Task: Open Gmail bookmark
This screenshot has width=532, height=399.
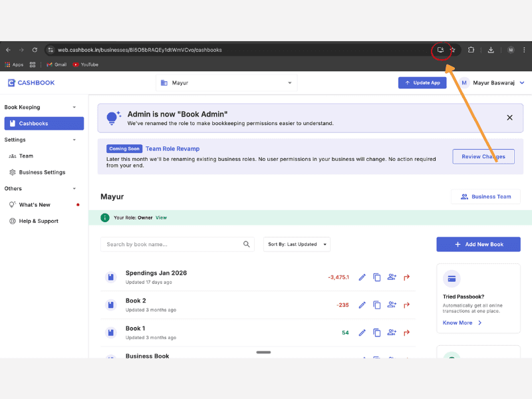Action: pyautogui.click(x=57, y=65)
